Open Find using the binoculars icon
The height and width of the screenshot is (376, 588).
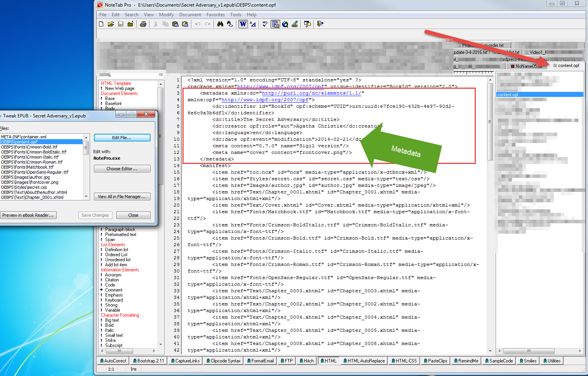pyautogui.click(x=220, y=24)
